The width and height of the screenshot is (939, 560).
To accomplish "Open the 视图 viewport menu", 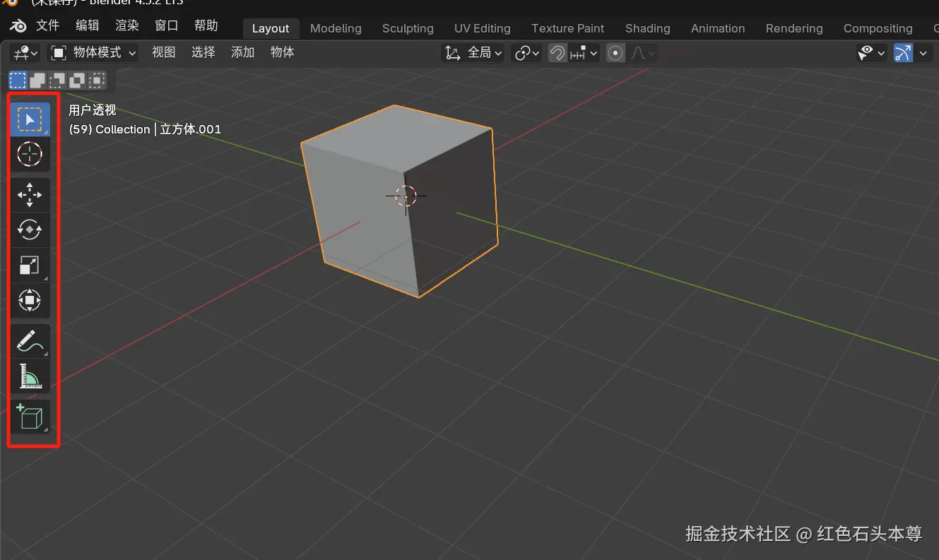I will tap(164, 53).
